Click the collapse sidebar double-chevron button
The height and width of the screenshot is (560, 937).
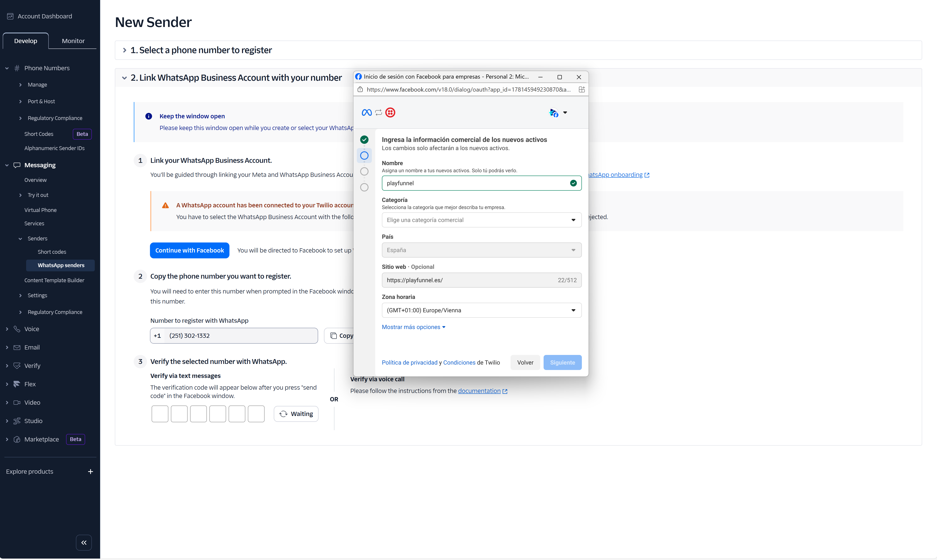[x=84, y=543]
